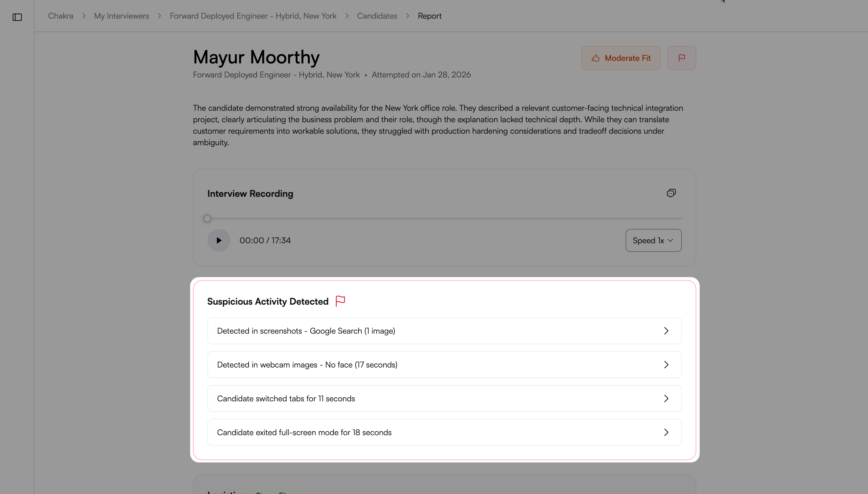This screenshot has width=868, height=494.
Task: Open My Interviewers breadcrumb
Action: coord(121,16)
